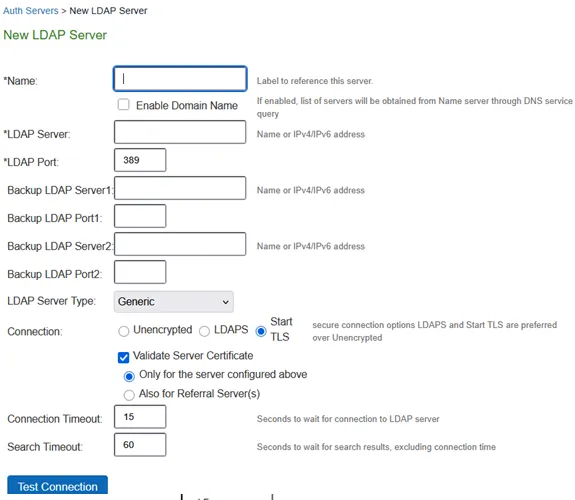Click the LDAP Server address field
575x500 pixels.
tap(180, 132)
